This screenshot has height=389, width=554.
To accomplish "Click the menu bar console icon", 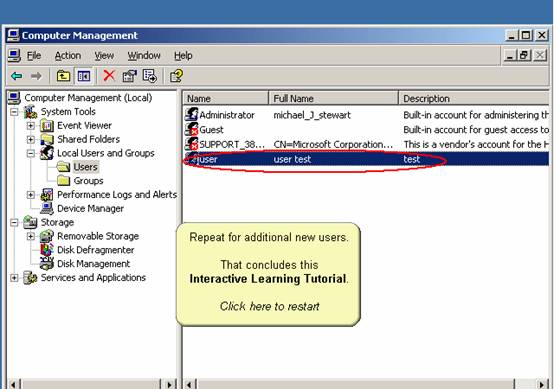I will 14,56.
